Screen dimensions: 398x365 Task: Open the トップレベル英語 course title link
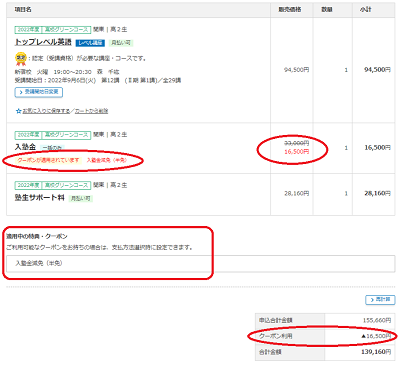pos(43,42)
